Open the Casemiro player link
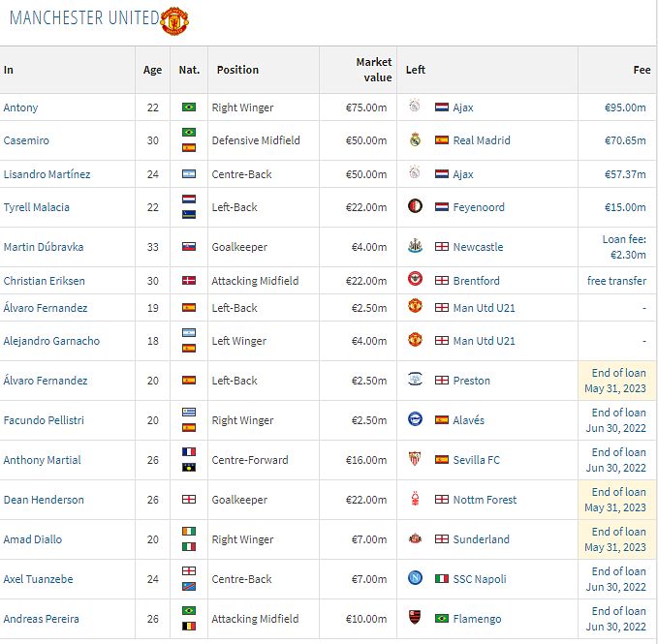This screenshot has height=644, width=658. 26,140
